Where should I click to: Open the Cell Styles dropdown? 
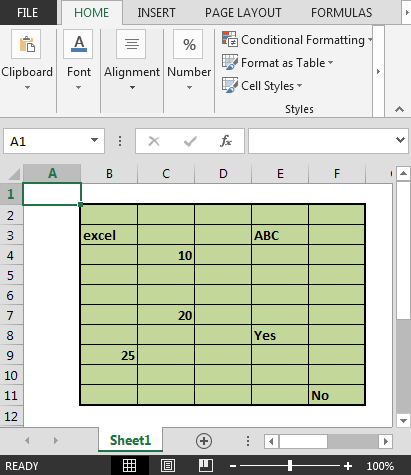(262, 86)
